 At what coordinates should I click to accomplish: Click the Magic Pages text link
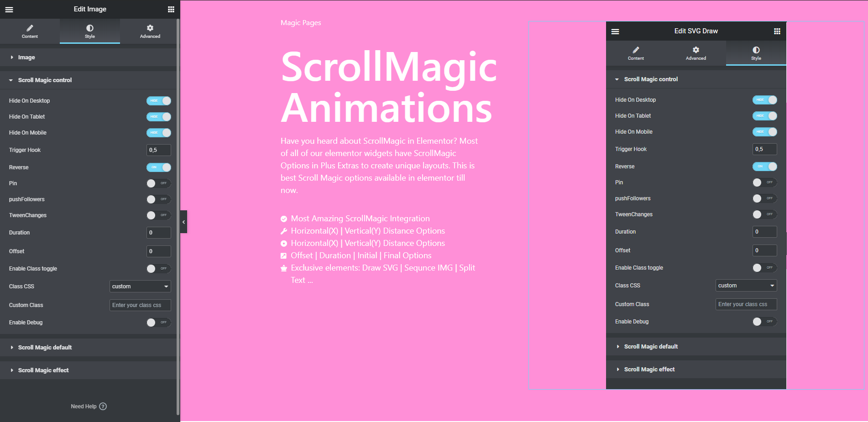click(x=301, y=23)
